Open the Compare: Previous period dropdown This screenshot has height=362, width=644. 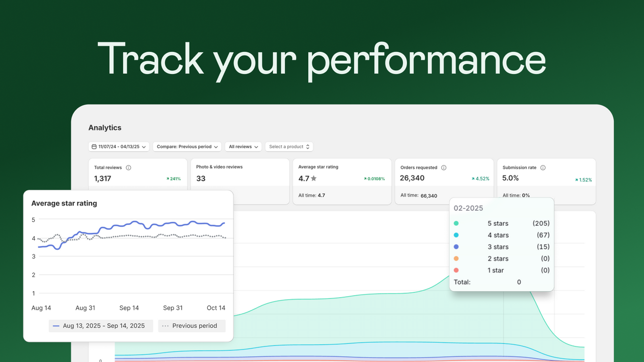point(187,147)
